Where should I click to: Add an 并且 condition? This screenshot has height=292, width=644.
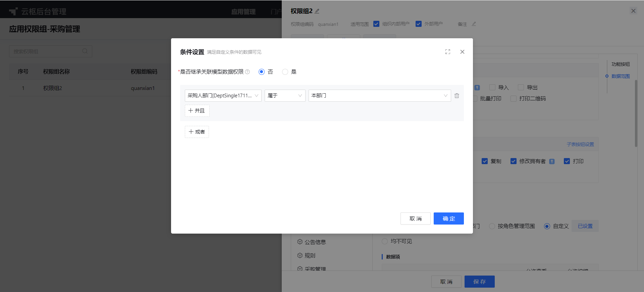point(197,111)
